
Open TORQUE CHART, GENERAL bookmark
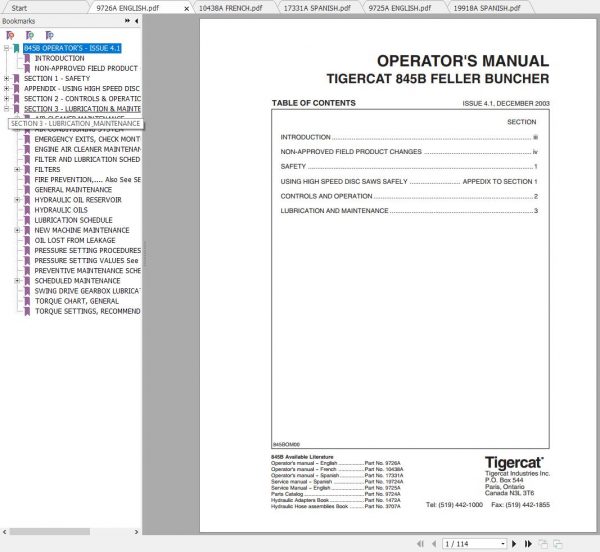(x=77, y=301)
